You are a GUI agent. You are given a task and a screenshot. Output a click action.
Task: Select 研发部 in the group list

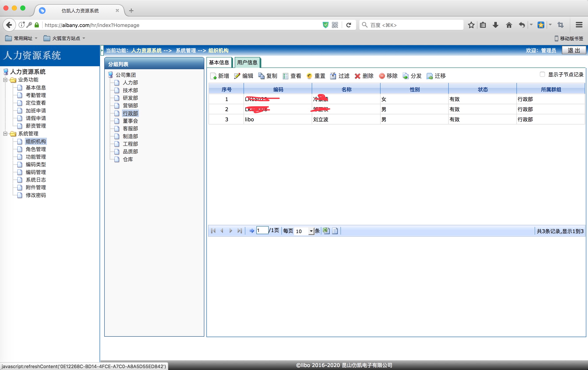[130, 98]
